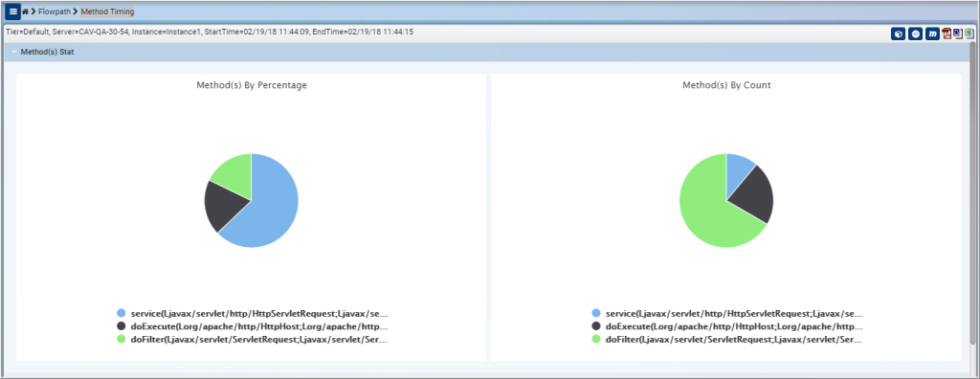This screenshot has width=980, height=379.
Task: Toggle service legend in Method(s) By Count
Action: click(727, 313)
